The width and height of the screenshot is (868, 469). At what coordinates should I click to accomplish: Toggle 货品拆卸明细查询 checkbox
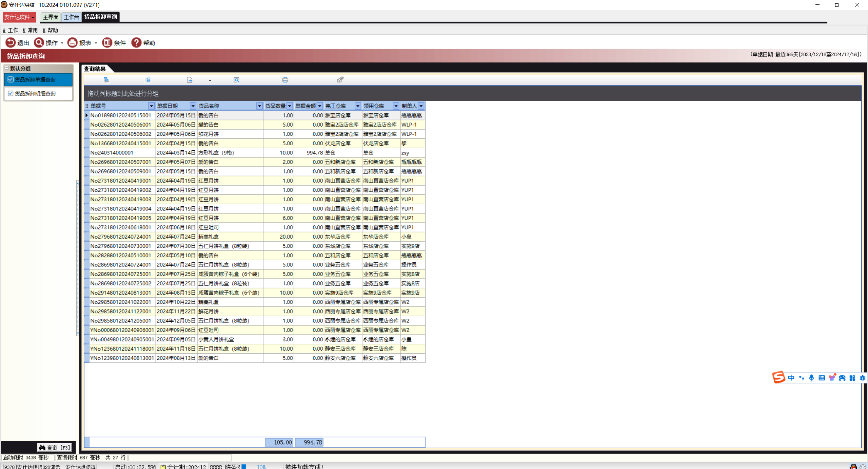pyautogui.click(x=11, y=93)
